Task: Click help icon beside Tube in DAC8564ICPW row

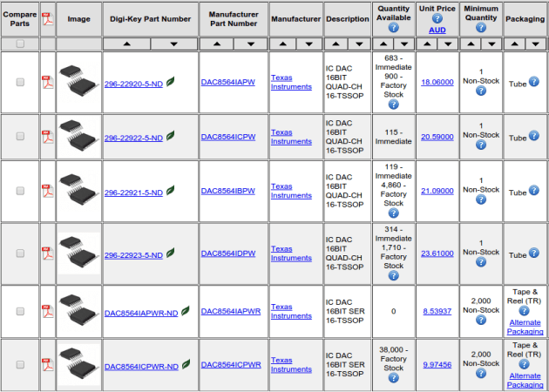Action: pos(533,137)
